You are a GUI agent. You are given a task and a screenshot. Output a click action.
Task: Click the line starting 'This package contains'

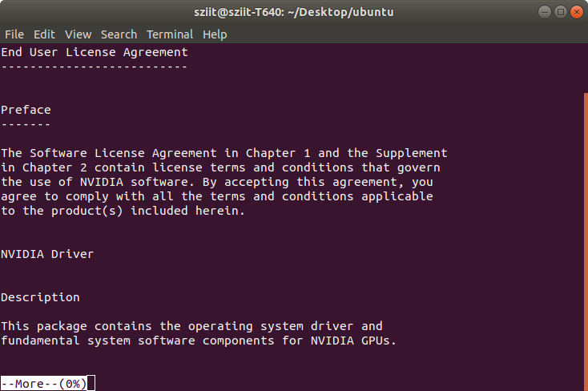191,326
